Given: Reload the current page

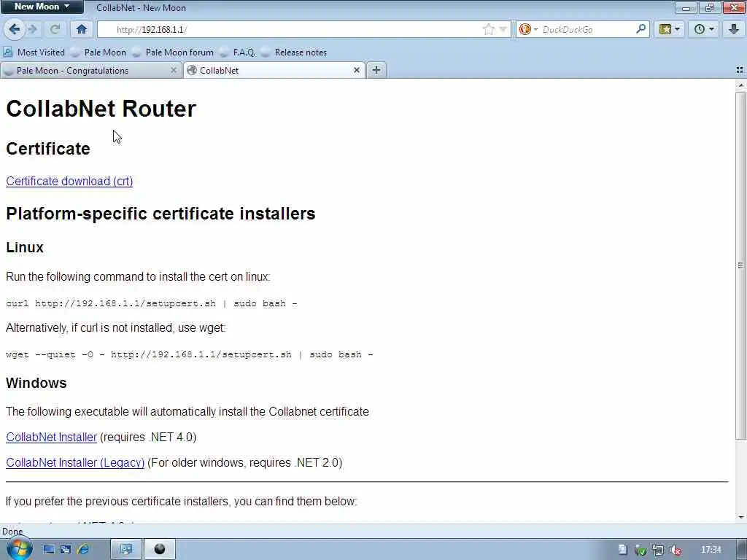Looking at the screenshot, I should (55, 29).
